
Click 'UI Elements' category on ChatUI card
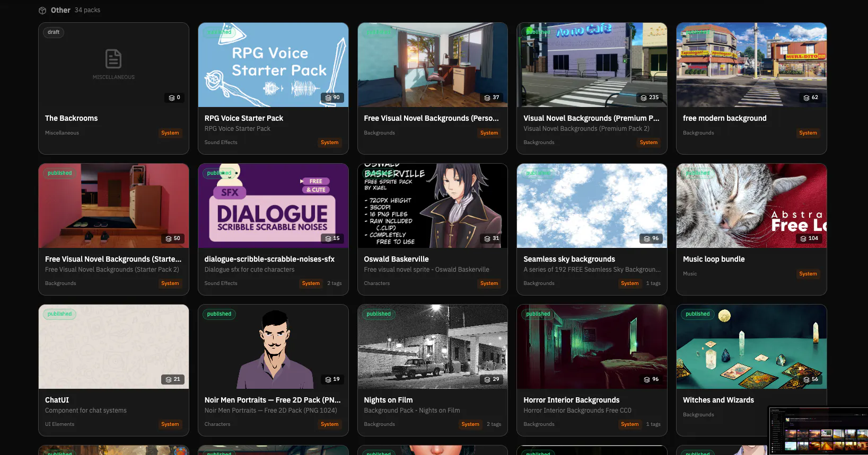coord(60,424)
